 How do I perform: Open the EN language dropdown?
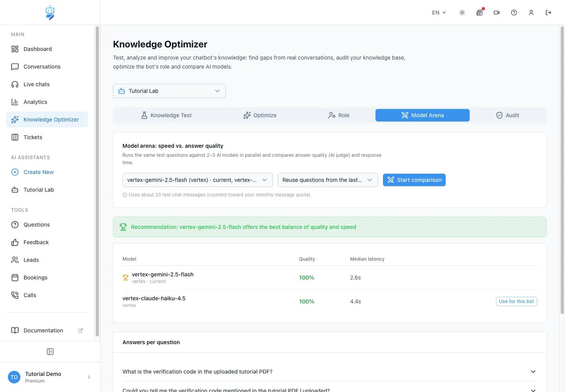439,13
